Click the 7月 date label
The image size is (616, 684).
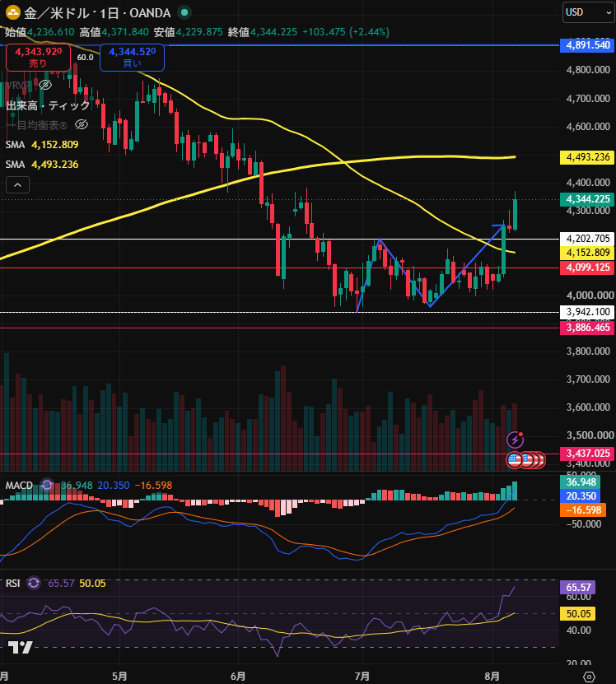tap(362, 677)
